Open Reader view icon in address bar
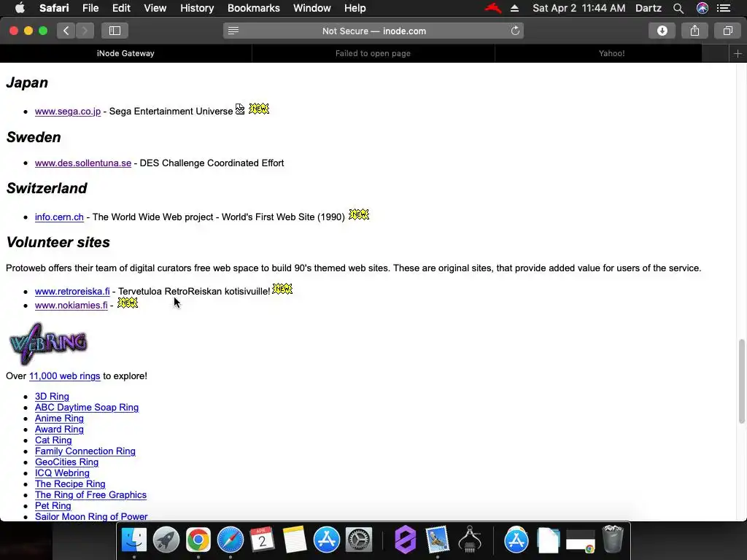Image resolution: width=747 pixels, height=560 pixels. point(233,31)
